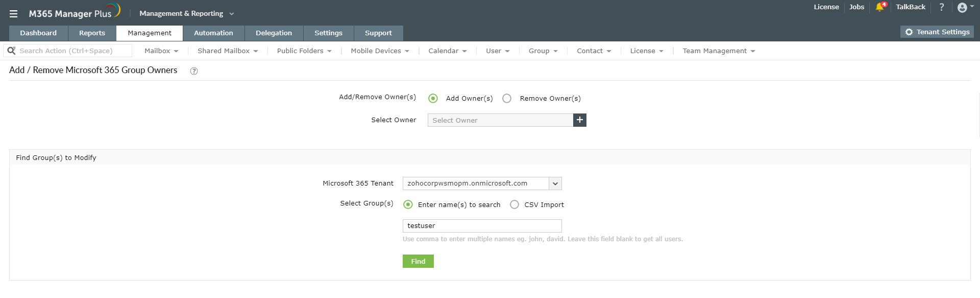This screenshot has width=980, height=298.
Task: Select the Enter name(s) to search option
Action: click(408, 204)
